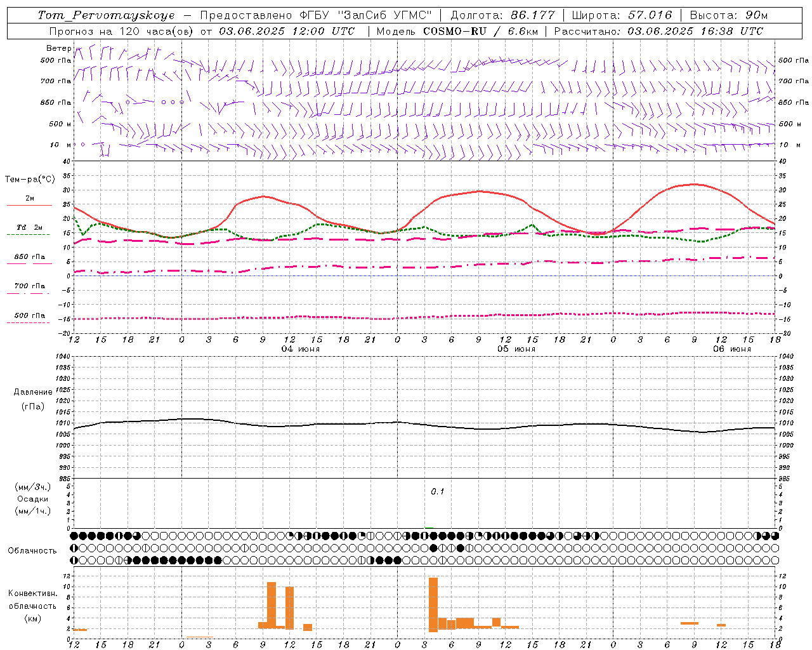The height and width of the screenshot is (650, 812).
Task: Click the '06 июня' date label
Action: (732, 349)
